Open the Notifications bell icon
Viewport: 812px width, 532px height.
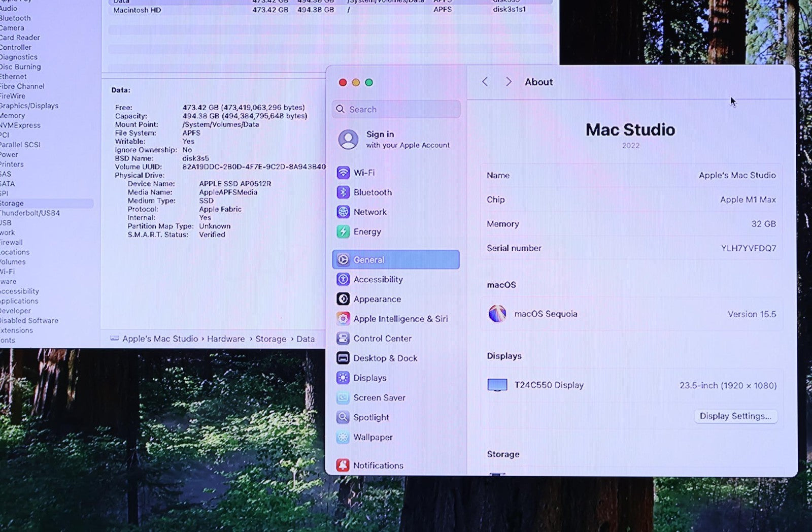point(343,465)
